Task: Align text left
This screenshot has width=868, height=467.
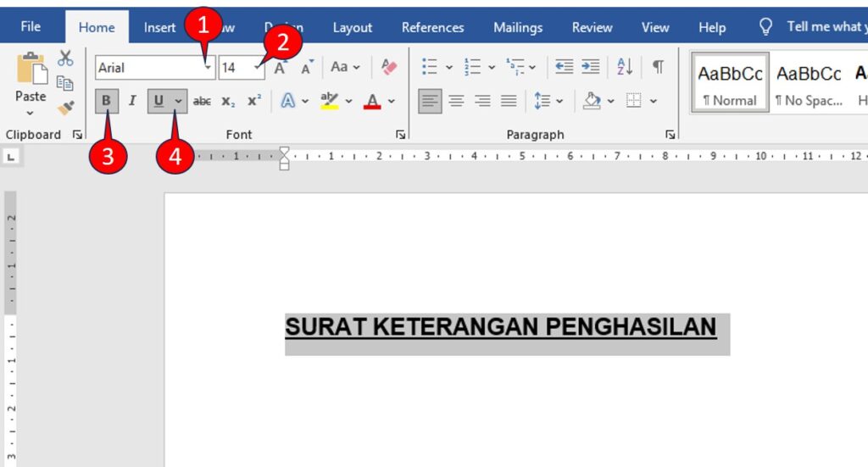Action: 430,101
